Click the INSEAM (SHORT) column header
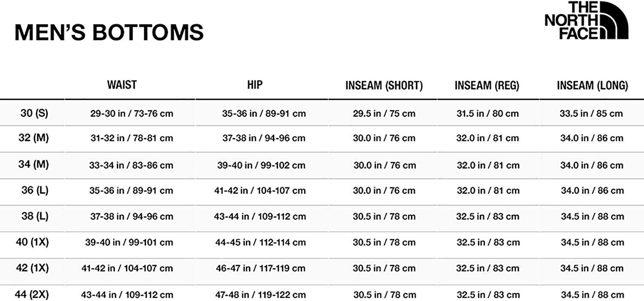 click(x=384, y=85)
